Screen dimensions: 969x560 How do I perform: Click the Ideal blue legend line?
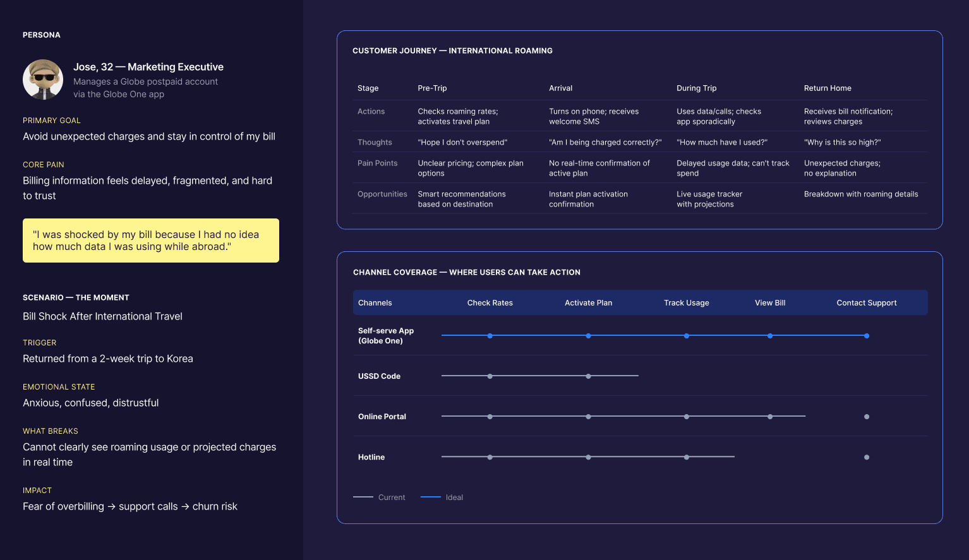coord(430,497)
